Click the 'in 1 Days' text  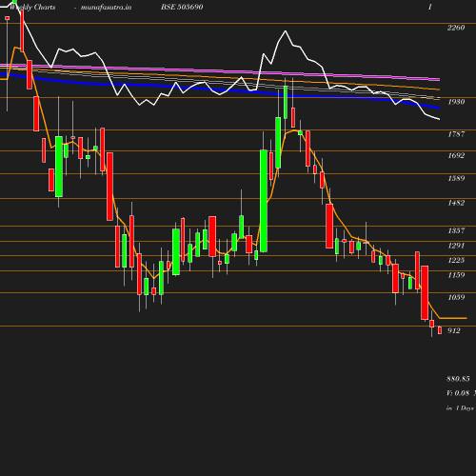pos(460,408)
